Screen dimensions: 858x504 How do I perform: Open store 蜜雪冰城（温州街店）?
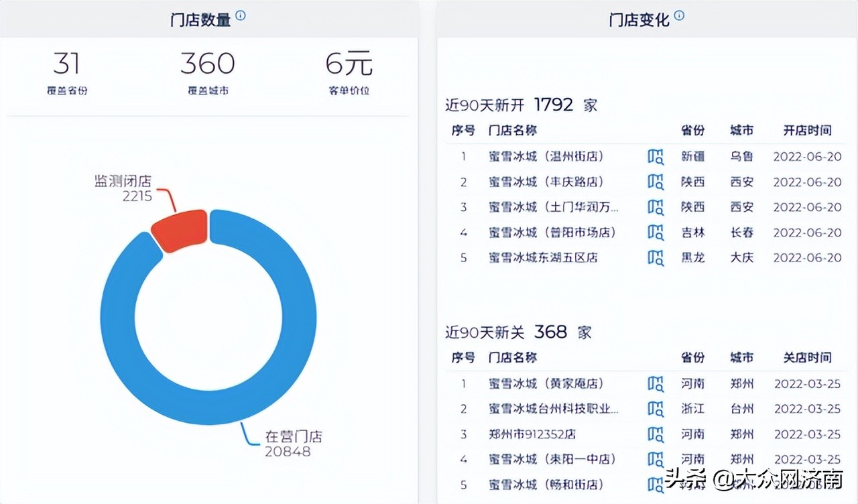coord(546,157)
